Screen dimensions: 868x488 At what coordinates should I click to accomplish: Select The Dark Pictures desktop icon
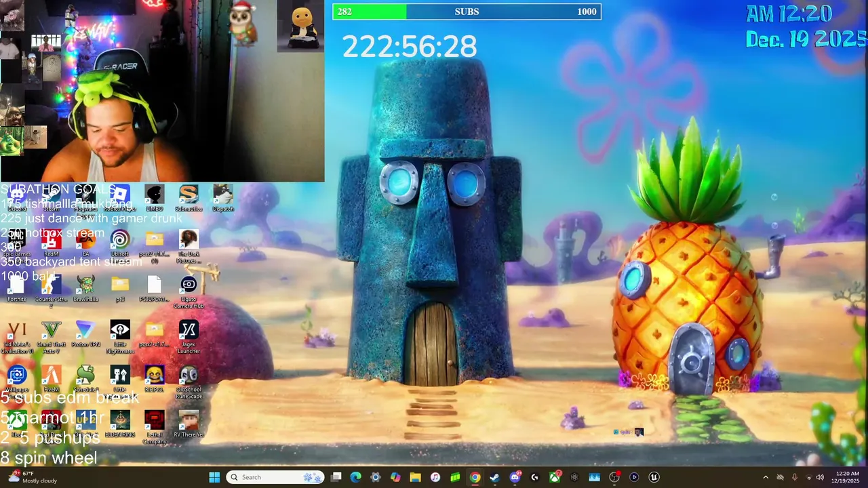click(x=189, y=247)
